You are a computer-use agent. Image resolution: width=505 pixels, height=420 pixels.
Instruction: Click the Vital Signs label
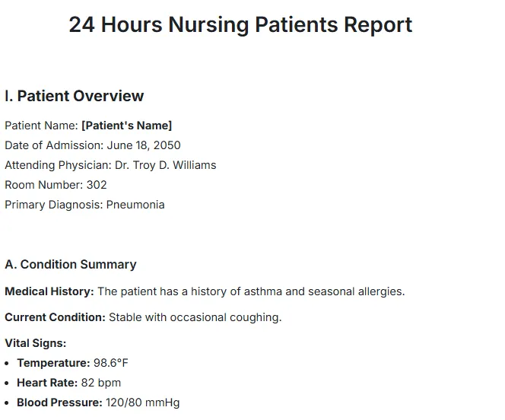point(36,343)
